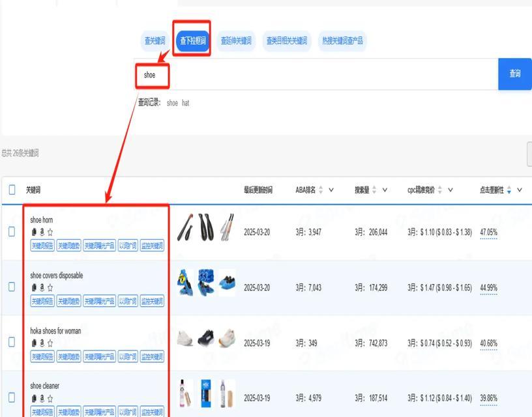Image resolution: width=532 pixels, height=417 pixels.
Task: Check the box for 'shoe cleaner' row
Action: pos(12,397)
